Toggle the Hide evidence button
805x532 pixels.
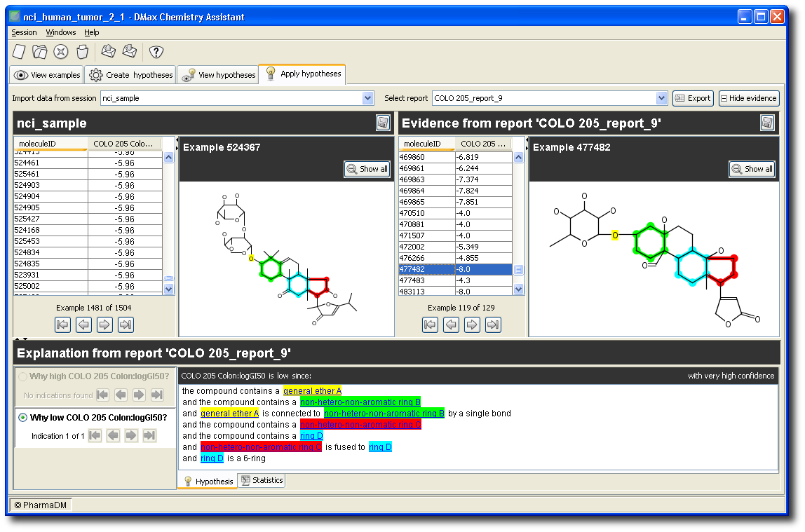click(x=748, y=98)
